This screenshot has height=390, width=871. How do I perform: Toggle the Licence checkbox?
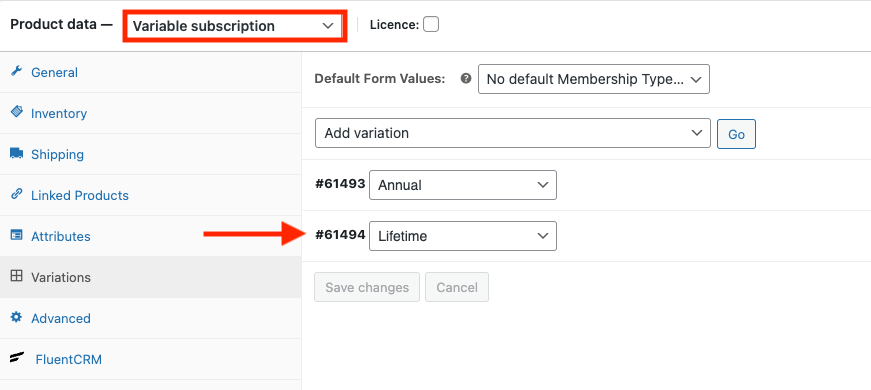(x=431, y=24)
